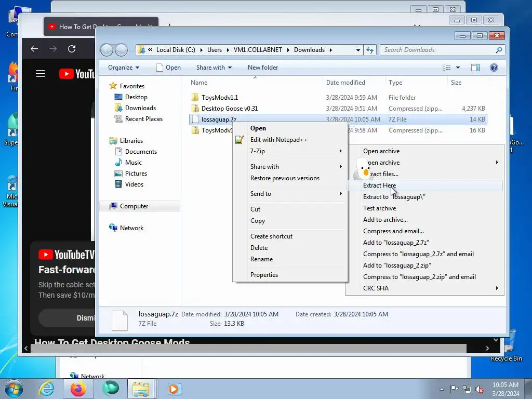Sort files by the Date modified column
The height and width of the screenshot is (399, 532).
pyautogui.click(x=354, y=83)
